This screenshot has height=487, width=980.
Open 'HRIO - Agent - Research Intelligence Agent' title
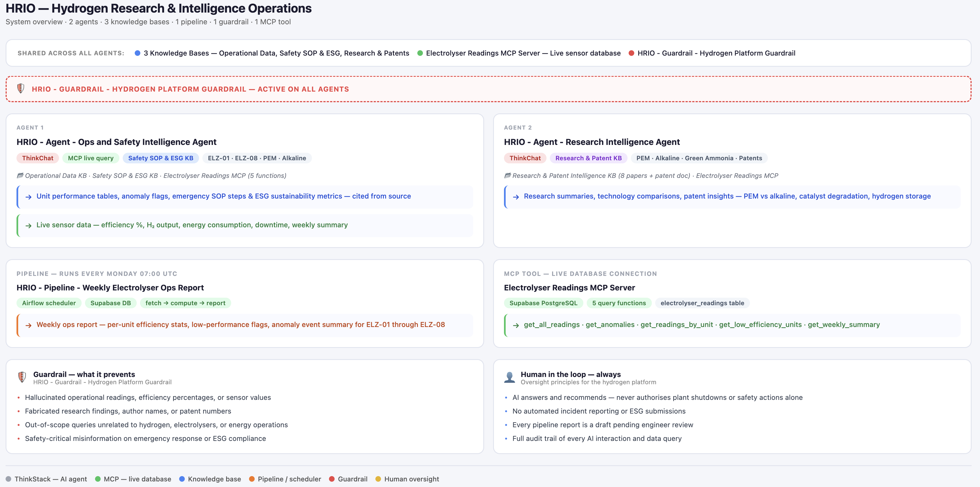[x=592, y=142]
